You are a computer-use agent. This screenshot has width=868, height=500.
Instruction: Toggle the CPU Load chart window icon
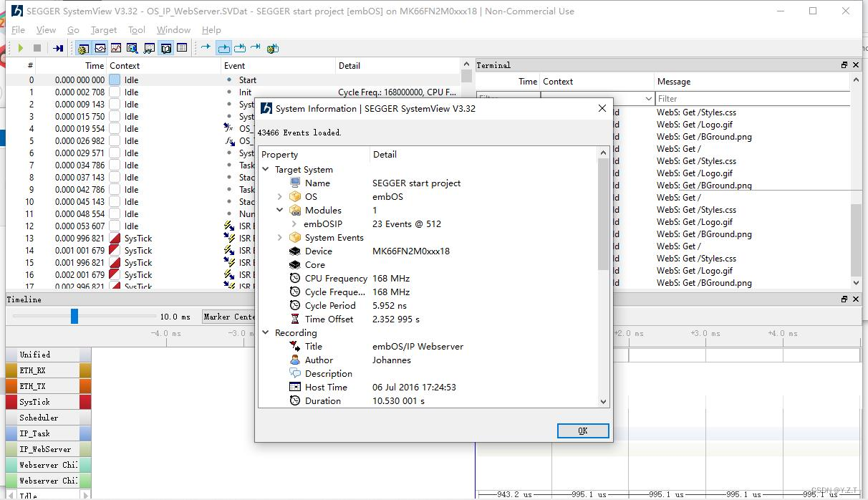click(x=116, y=48)
